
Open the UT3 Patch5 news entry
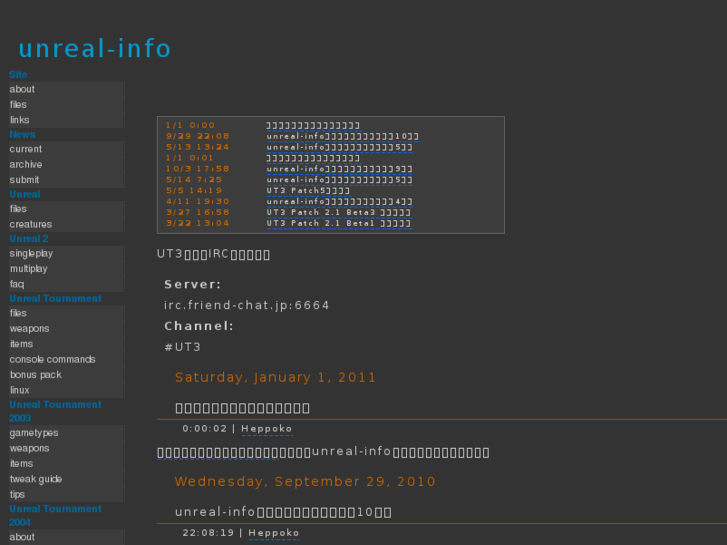click(308, 191)
